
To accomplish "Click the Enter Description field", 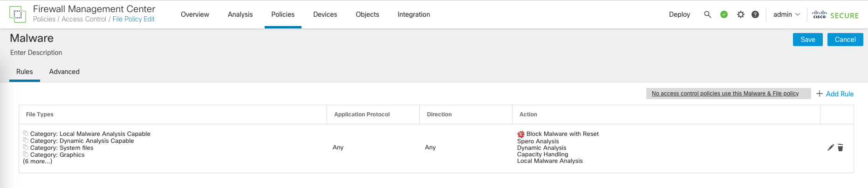I will point(36,53).
